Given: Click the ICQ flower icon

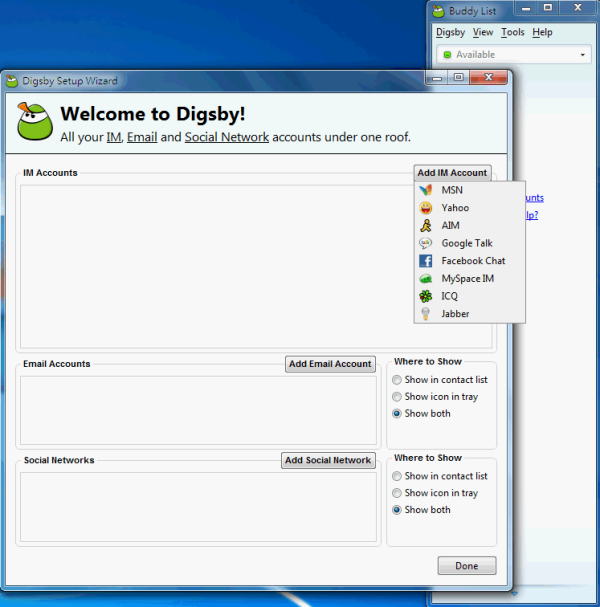Looking at the screenshot, I should (x=425, y=296).
